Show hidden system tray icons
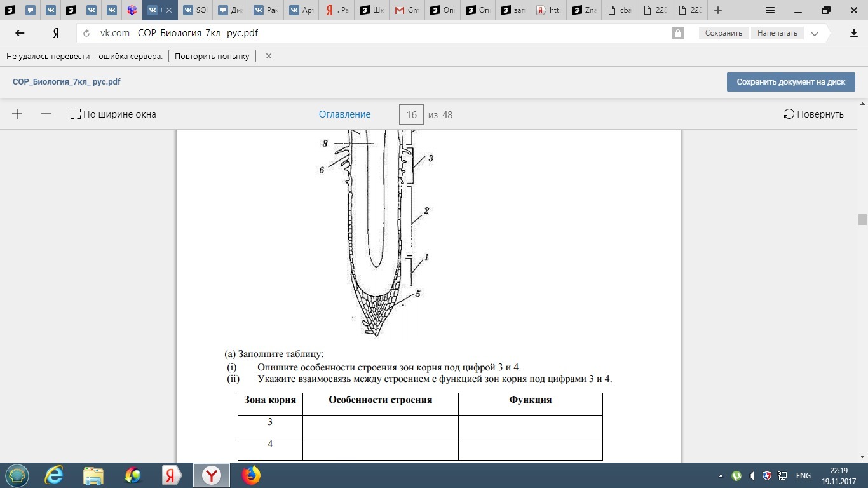Viewport: 868px width, 488px height. 721,476
